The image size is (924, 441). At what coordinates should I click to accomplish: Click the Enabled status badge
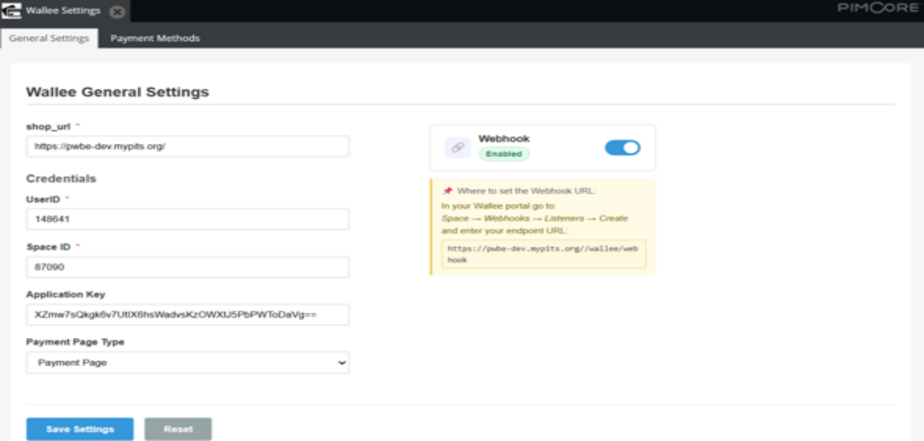[504, 154]
